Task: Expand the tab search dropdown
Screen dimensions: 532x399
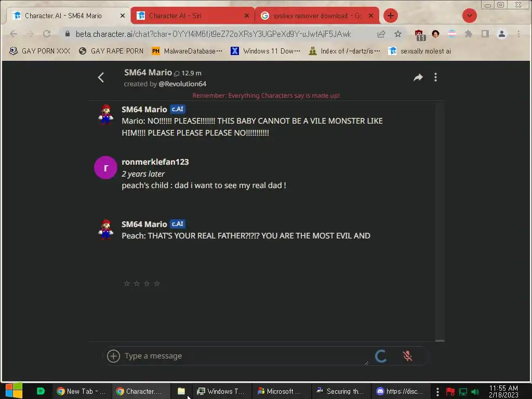Action: click(x=470, y=16)
